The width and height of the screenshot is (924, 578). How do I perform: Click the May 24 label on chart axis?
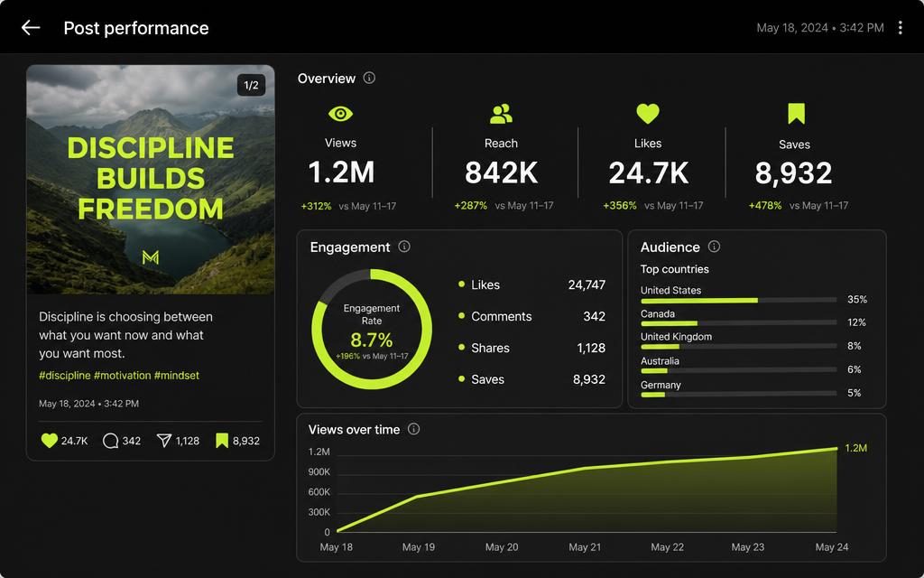coord(831,546)
